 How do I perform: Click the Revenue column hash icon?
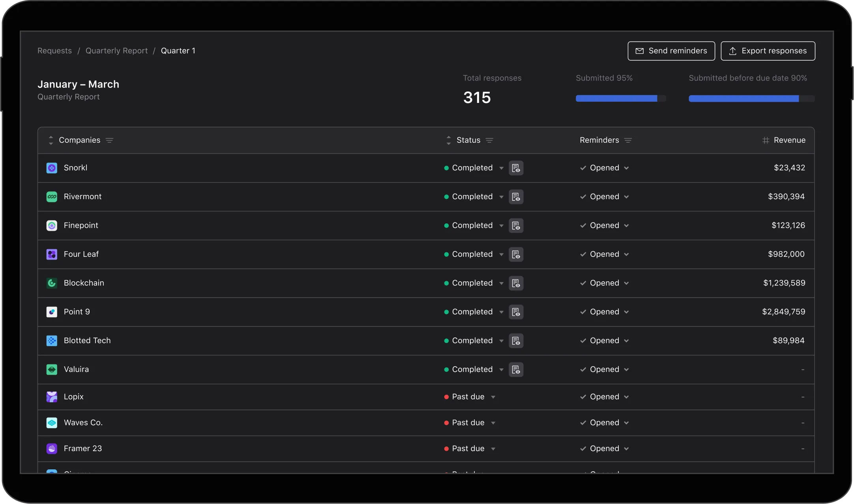tap(766, 140)
